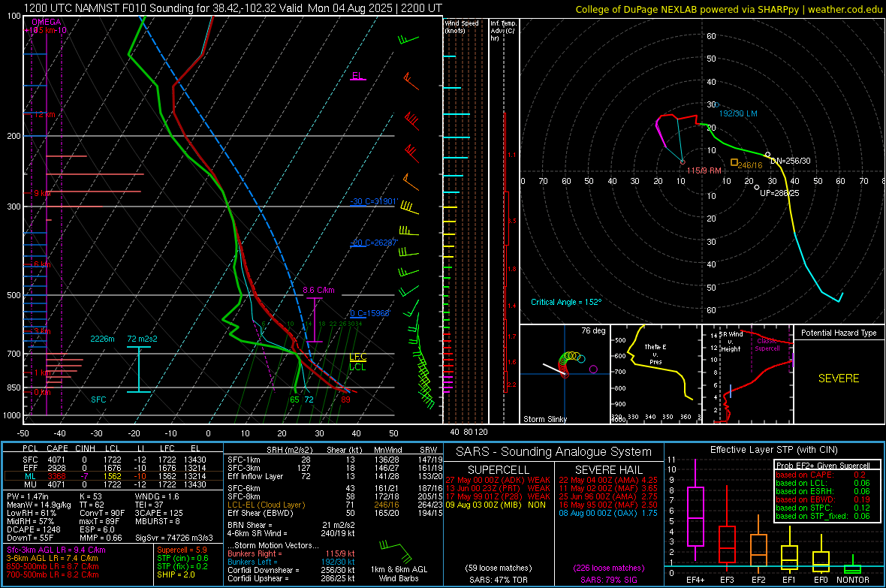Image resolution: width=886 pixels, height=588 pixels.
Task: Click the magenta "SARS: 79% SIG" result
Action: click(x=609, y=580)
